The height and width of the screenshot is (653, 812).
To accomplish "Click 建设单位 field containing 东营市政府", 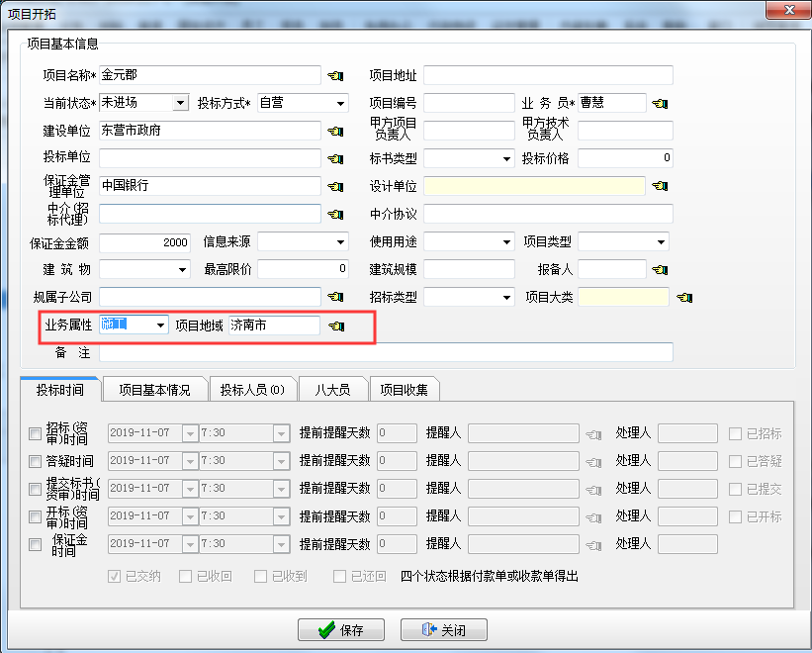I will click(210, 131).
